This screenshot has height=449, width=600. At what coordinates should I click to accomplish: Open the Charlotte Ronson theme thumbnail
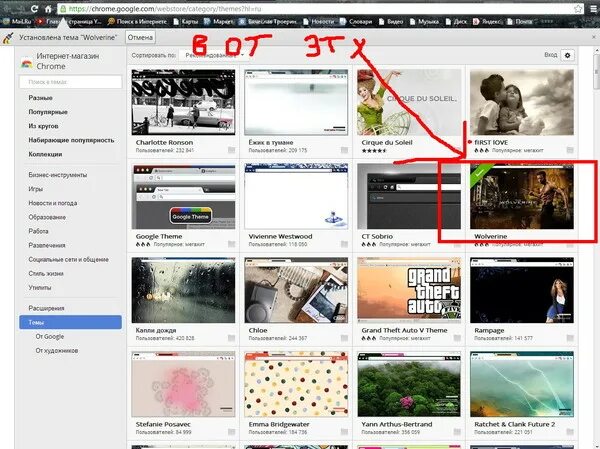[183, 102]
